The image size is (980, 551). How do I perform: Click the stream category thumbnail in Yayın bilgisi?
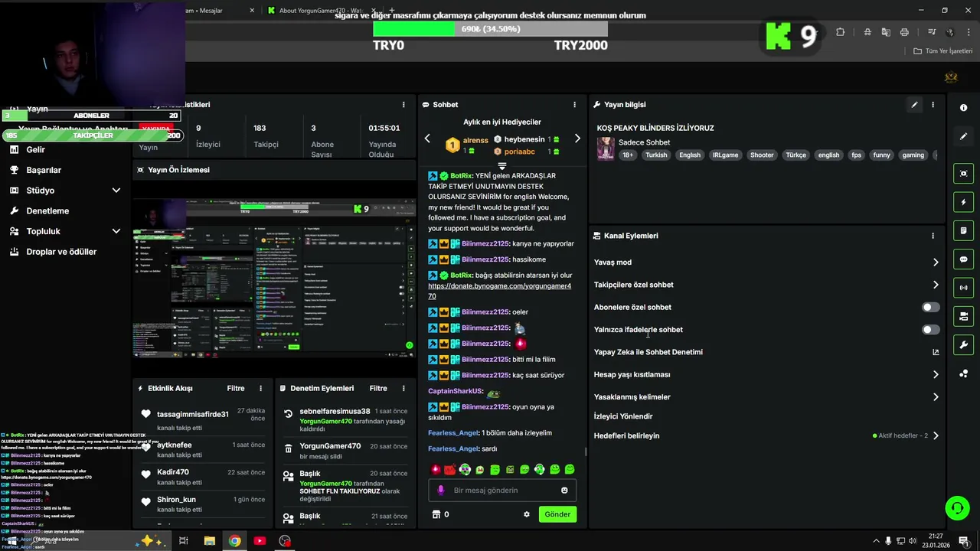click(606, 148)
